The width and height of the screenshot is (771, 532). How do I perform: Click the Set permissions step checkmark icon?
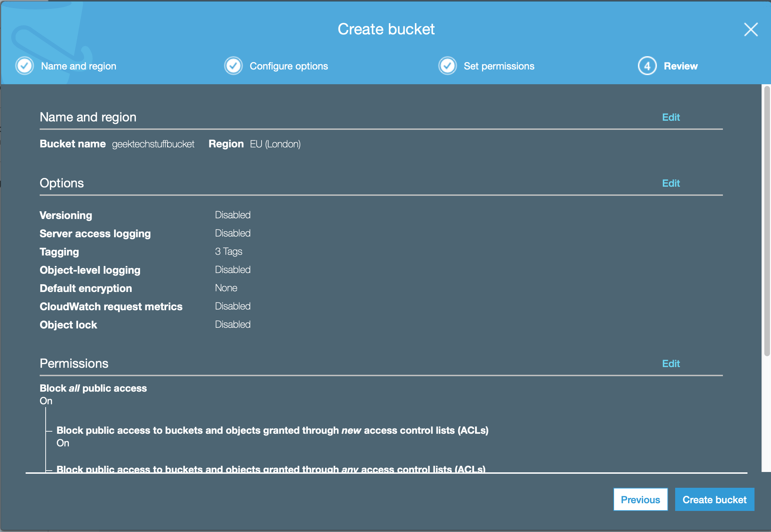[x=447, y=66]
